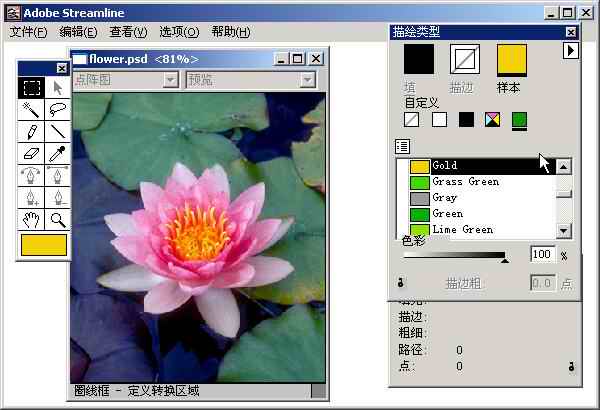Select Grass Green in the color list

(x=476, y=182)
